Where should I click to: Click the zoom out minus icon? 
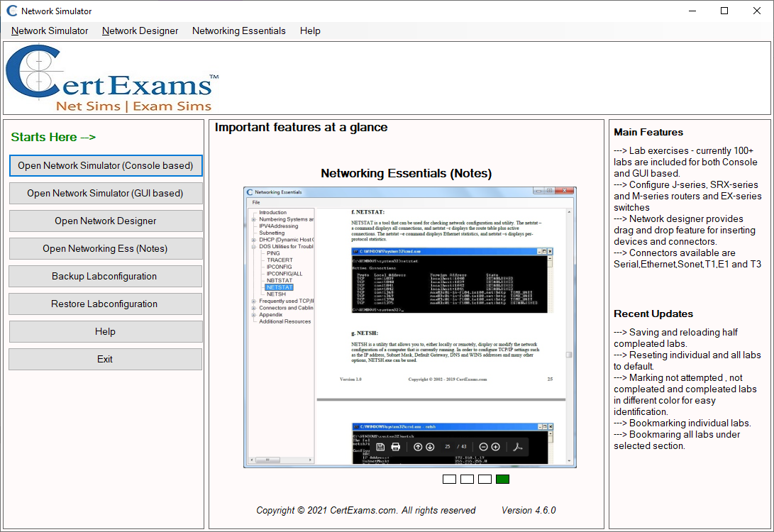(483, 446)
